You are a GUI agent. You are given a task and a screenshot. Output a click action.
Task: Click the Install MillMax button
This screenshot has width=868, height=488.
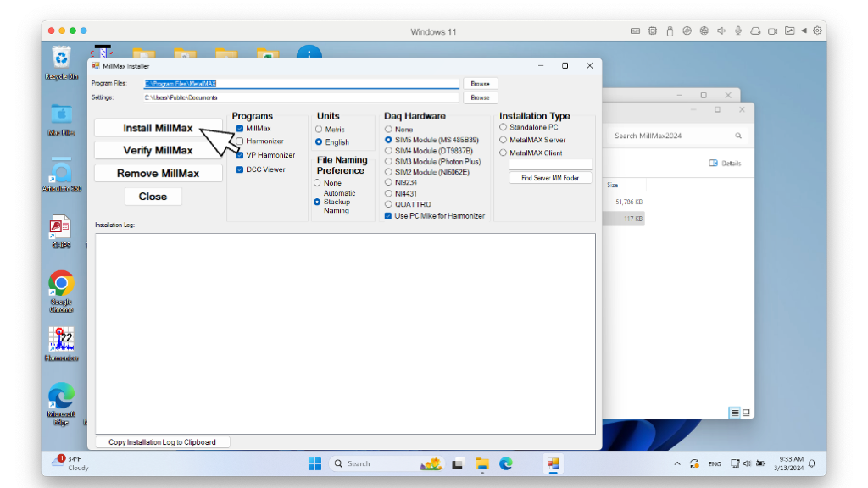159,128
